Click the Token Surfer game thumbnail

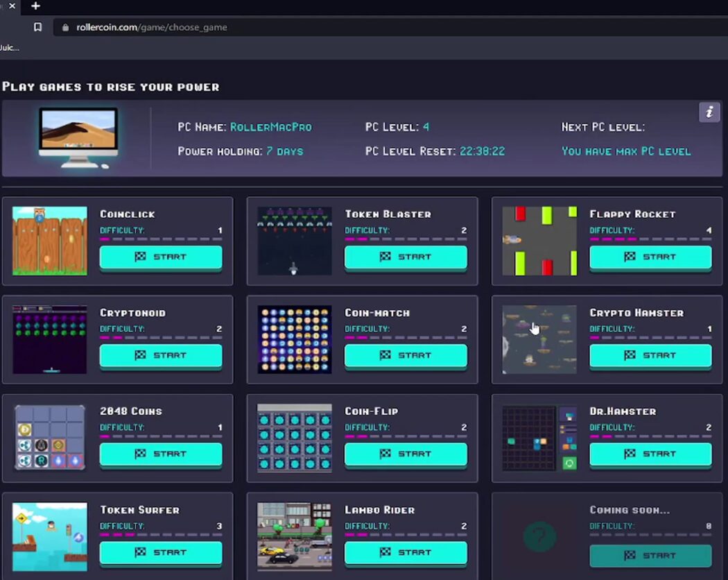coord(50,536)
